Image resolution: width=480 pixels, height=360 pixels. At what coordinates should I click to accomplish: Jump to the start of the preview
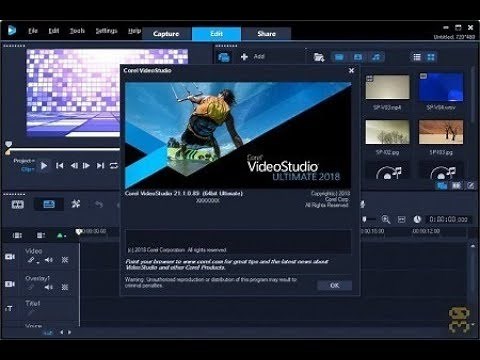(60, 165)
